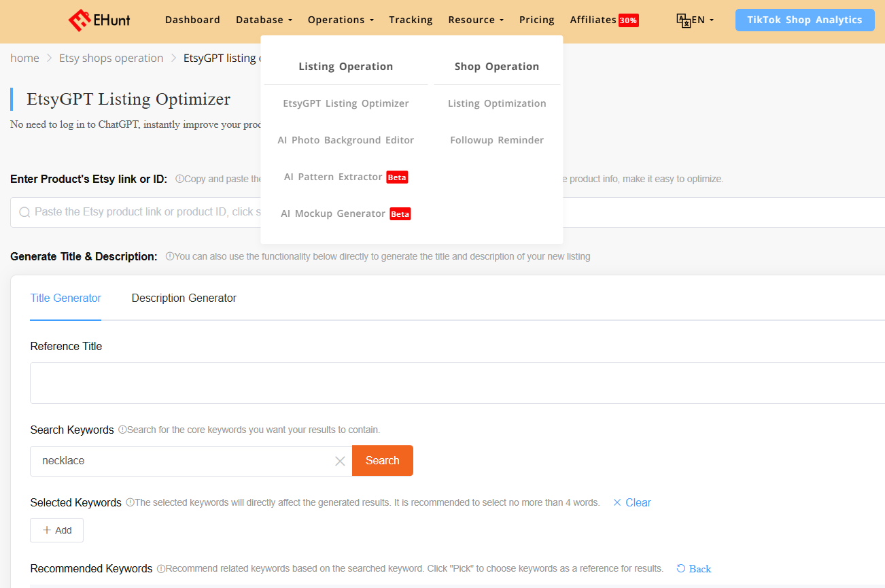
Task: Click the TikTok Shop Analytics button
Action: (805, 20)
